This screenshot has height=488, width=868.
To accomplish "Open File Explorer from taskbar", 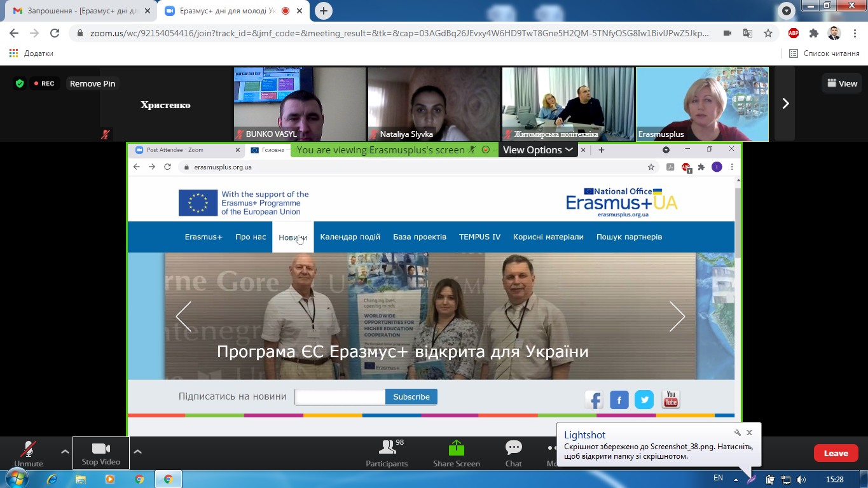I will click(81, 479).
